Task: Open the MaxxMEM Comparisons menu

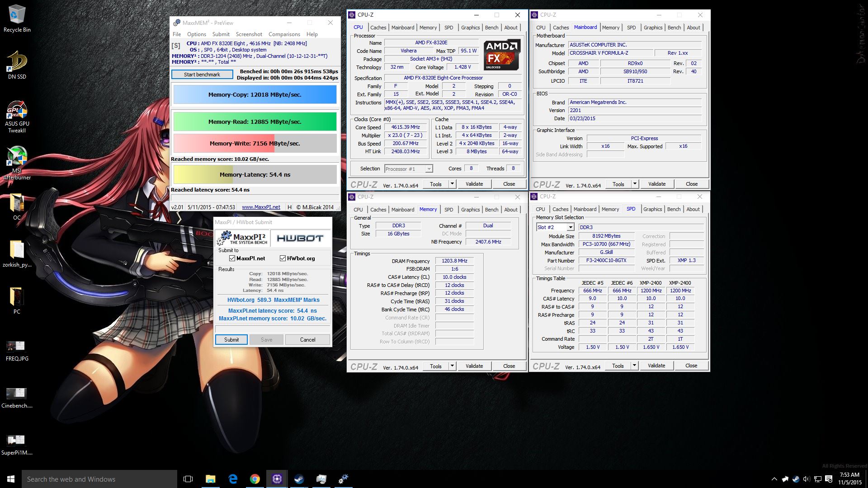Action: [284, 34]
